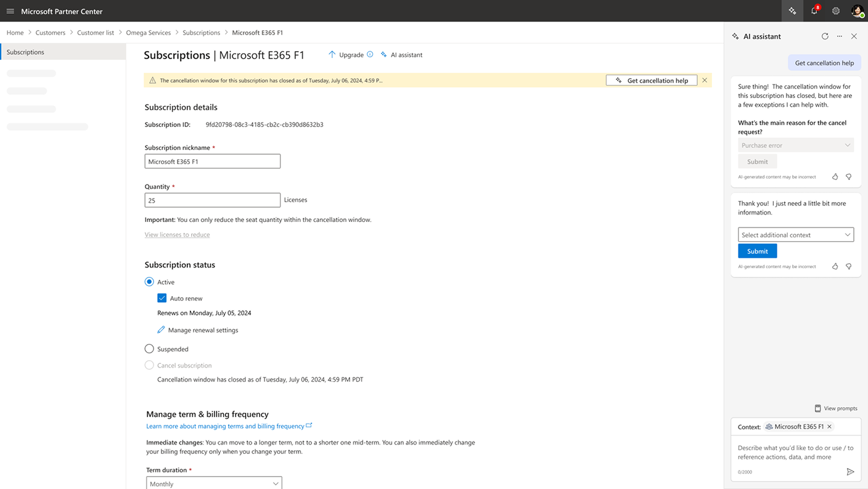868x489 pixels.
Task: Go to Omega Services breadcrumb
Action: tap(149, 33)
